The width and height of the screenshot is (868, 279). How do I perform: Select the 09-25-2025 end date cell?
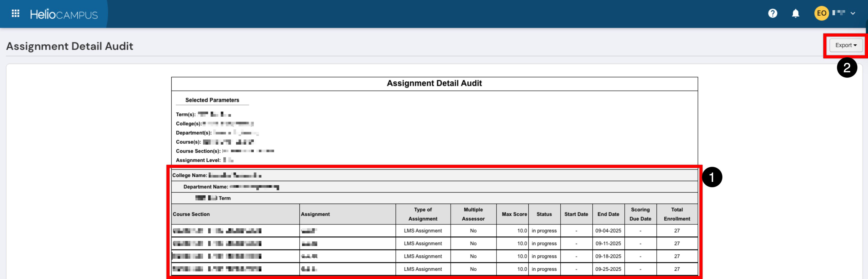[x=608, y=269]
